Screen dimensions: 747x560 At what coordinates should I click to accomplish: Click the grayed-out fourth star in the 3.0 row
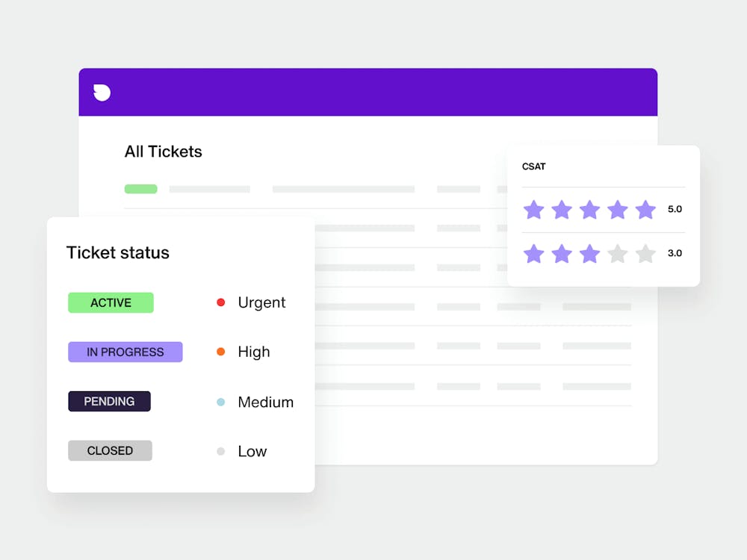pos(617,254)
